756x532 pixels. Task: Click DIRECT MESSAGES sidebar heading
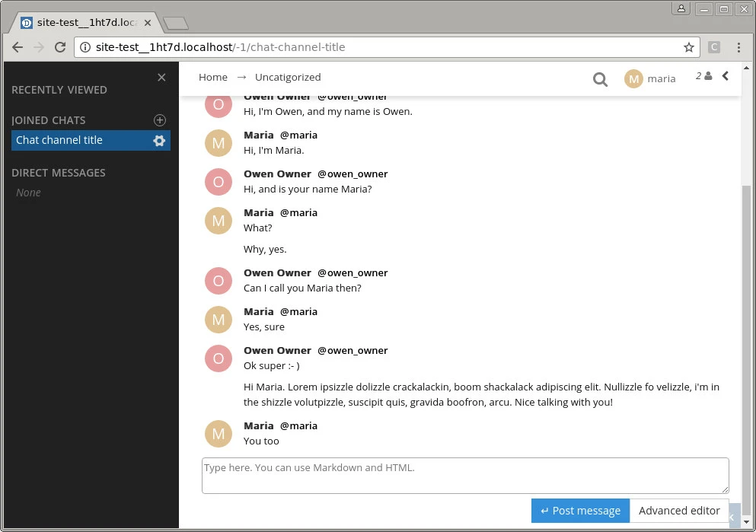coord(59,173)
